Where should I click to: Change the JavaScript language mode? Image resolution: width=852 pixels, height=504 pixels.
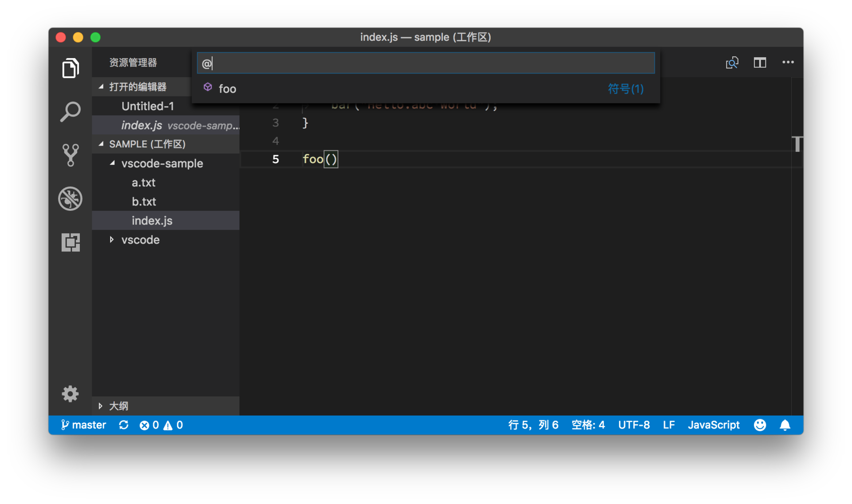(x=713, y=425)
